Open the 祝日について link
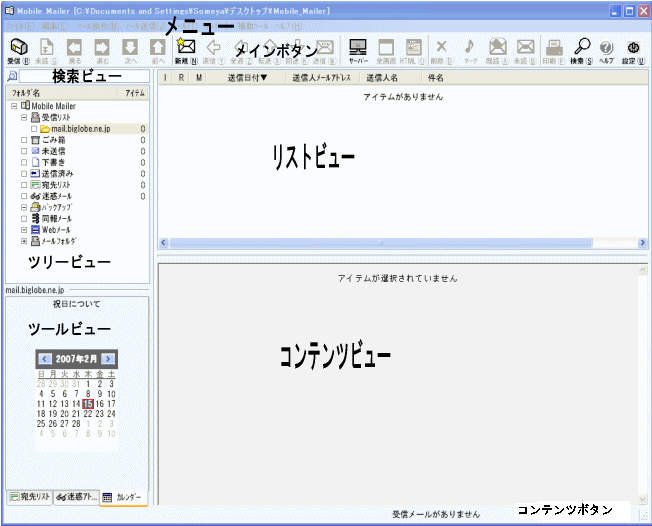Screen dimensions: 652x526 76,304
